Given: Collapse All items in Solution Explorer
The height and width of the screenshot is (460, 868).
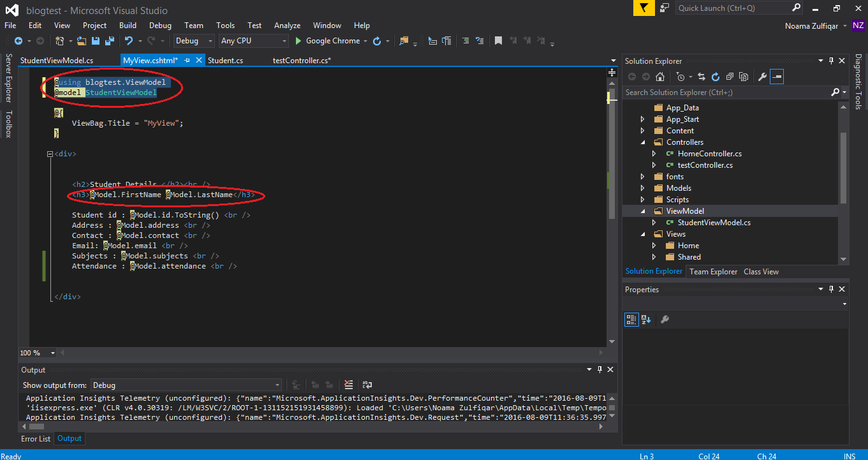Looking at the screenshot, I should coord(730,76).
